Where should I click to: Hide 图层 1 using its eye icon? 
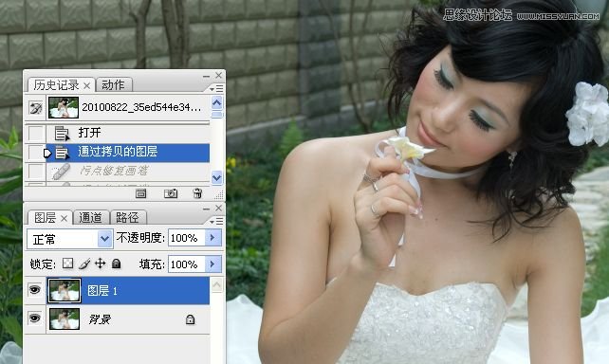[34, 289]
